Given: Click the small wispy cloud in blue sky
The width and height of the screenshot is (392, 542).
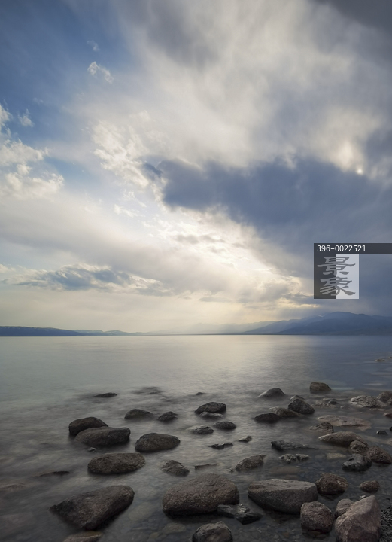Looking at the screenshot, I should coord(100,72).
